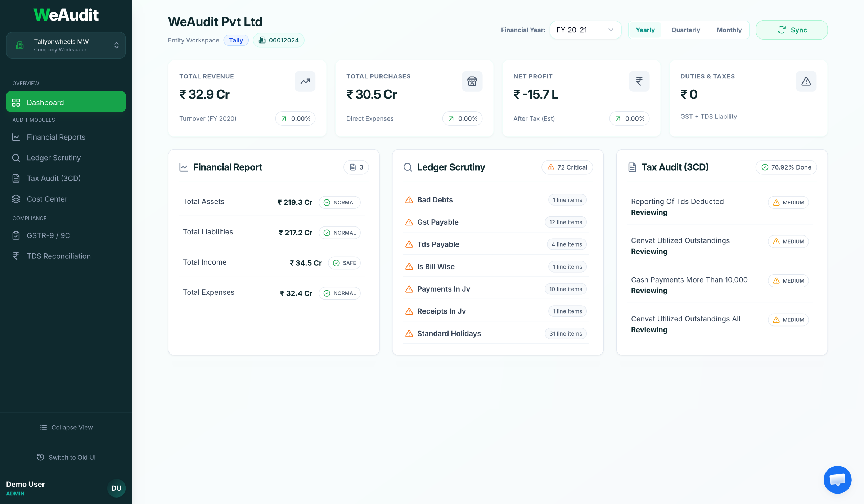Open the chat support bubble

tap(837, 480)
